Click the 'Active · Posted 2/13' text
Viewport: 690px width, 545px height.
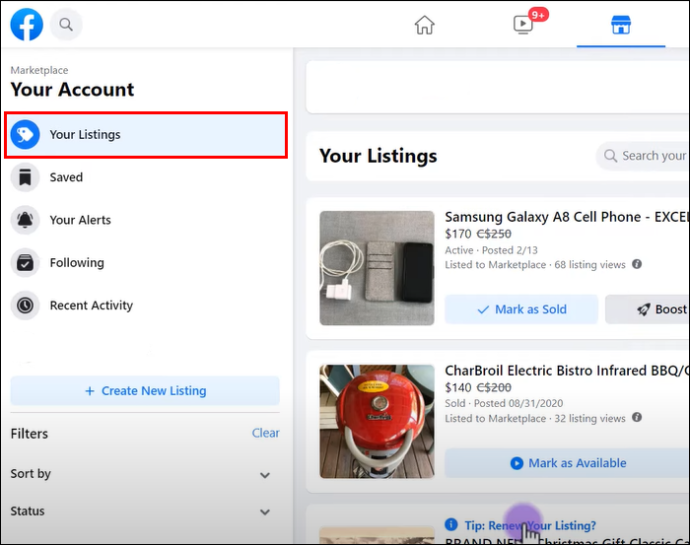tap(492, 250)
